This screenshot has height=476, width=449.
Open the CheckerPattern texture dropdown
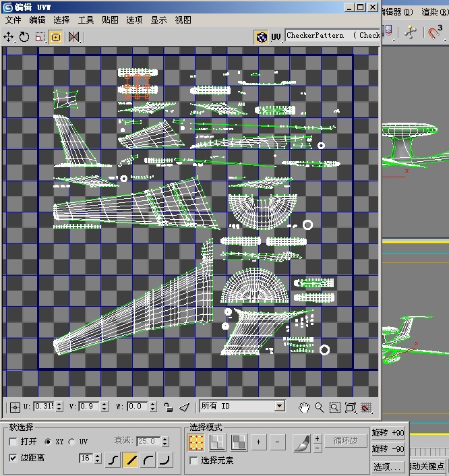[332, 36]
